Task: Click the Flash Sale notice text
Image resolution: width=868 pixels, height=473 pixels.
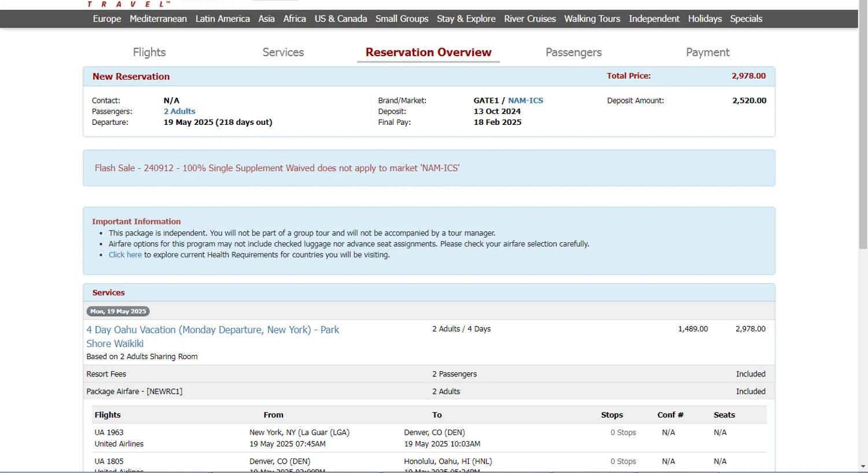Action: click(277, 168)
